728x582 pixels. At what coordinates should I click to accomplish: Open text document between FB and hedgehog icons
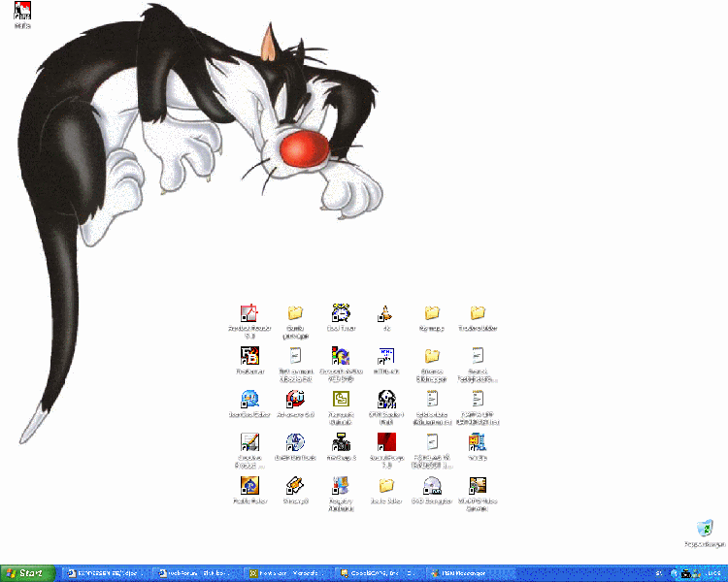(x=295, y=356)
